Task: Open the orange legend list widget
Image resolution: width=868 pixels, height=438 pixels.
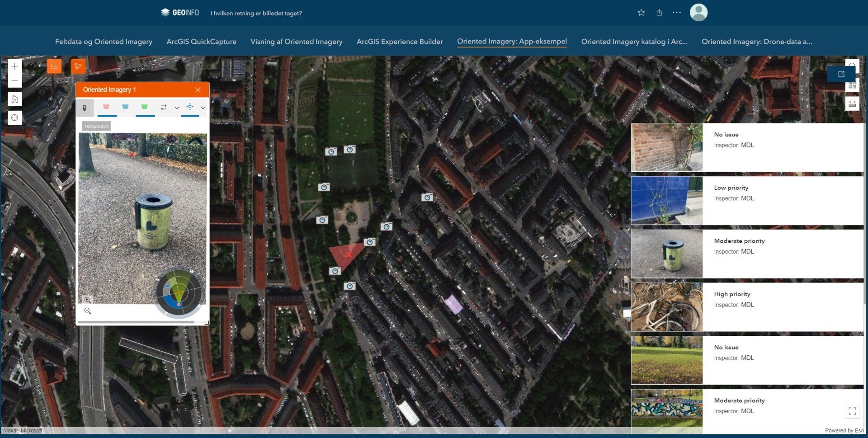Action: [54, 66]
